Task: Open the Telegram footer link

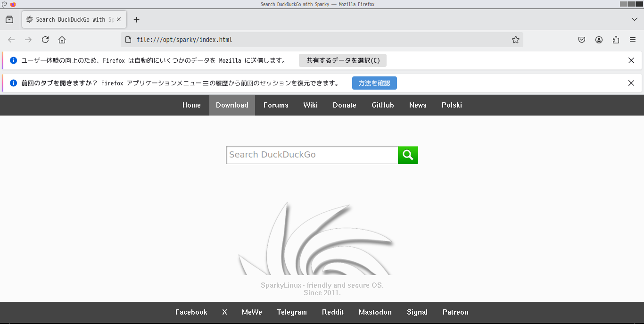Action: pyautogui.click(x=292, y=312)
